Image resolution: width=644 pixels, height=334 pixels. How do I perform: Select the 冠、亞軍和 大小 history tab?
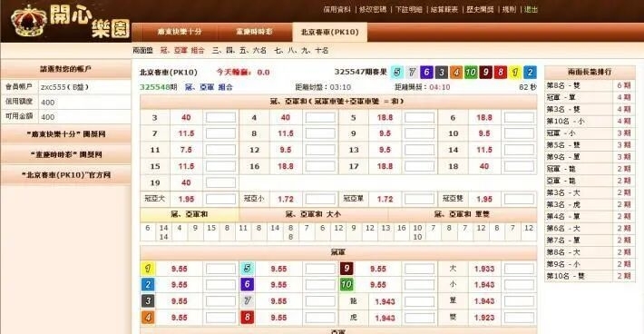[x=313, y=214]
